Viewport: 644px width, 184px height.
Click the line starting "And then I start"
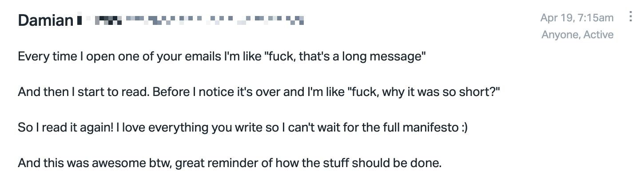point(259,93)
